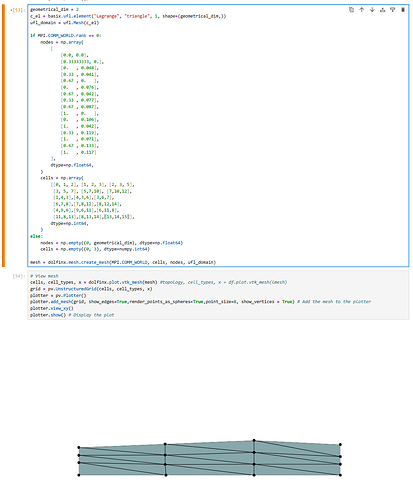The width and height of the screenshot is (413, 500).
Task: Place cursor on the else: line
Action: [x=36, y=236]
